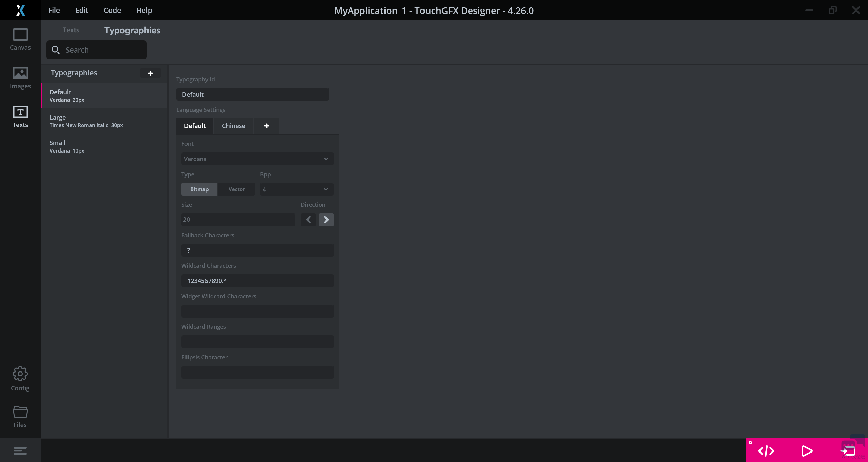Open the Bpp dropdown
The height and width of the screenshot is (462, 868).
[296, 189]
